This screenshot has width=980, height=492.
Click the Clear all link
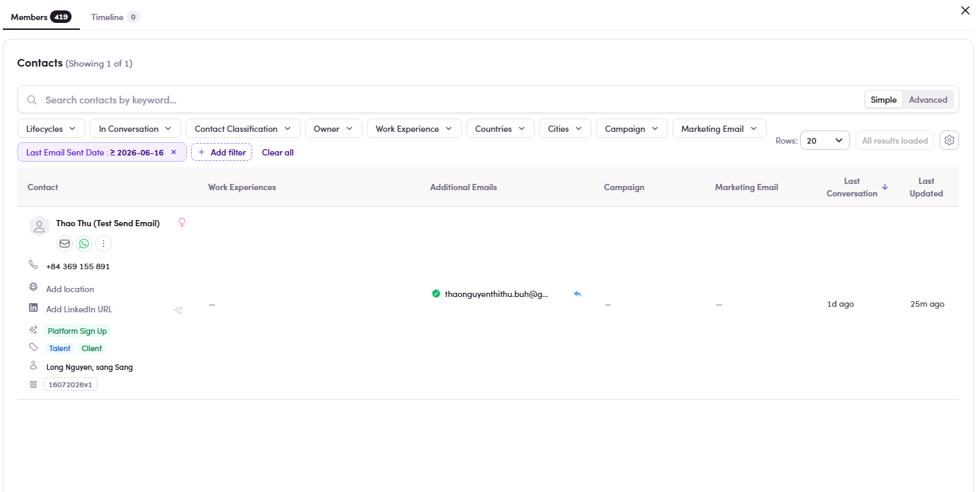pos(278,153)
